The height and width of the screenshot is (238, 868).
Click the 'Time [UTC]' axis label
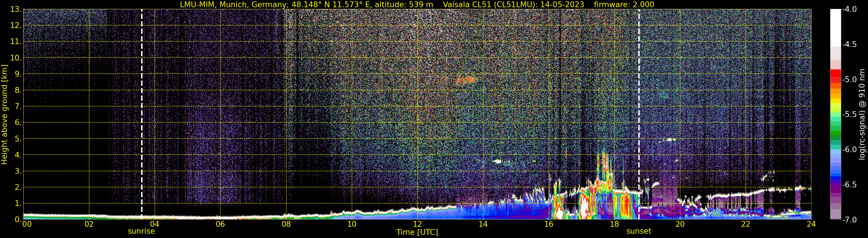coord(417,232)
